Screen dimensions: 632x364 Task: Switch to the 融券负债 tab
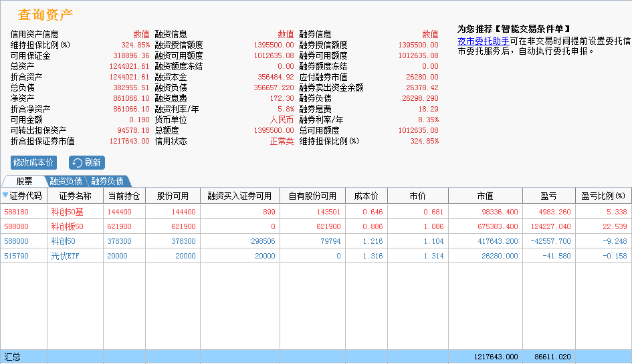108,181
